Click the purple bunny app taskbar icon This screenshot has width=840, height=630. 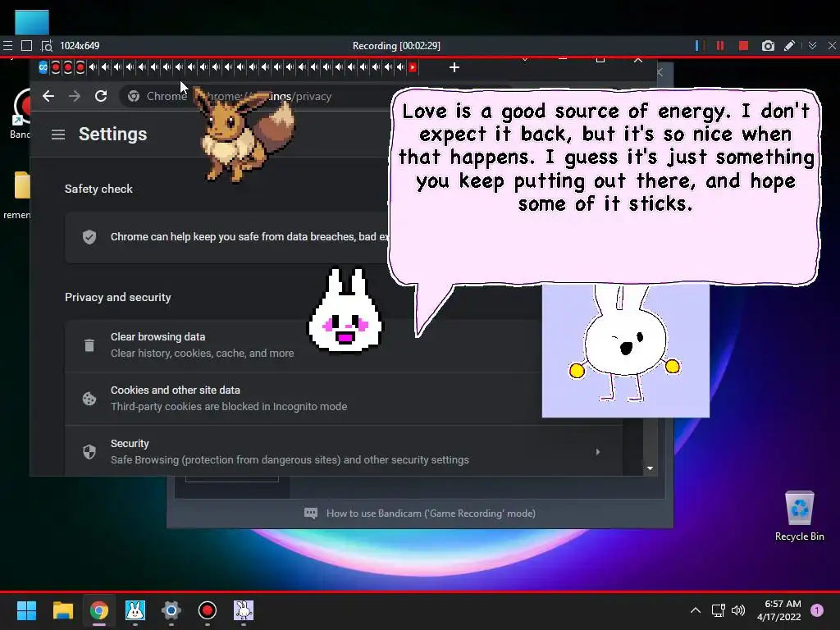point(244,610)
